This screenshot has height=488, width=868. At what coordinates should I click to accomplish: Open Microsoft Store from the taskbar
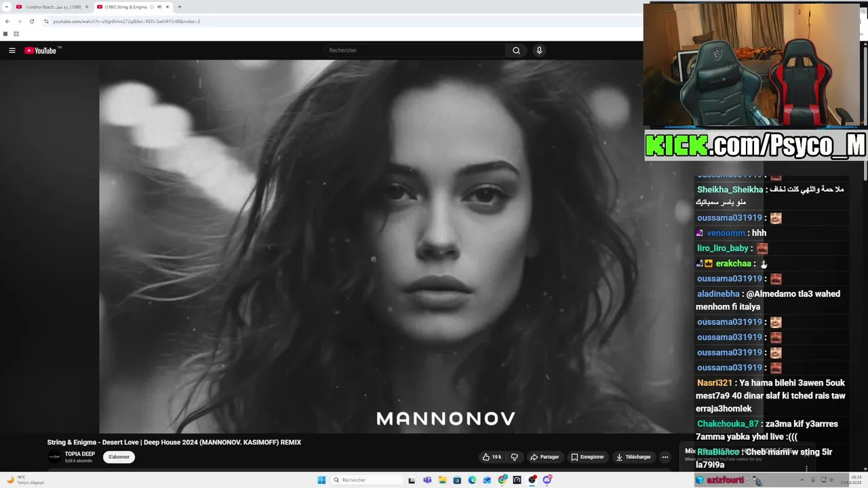(x=457, y=480)
